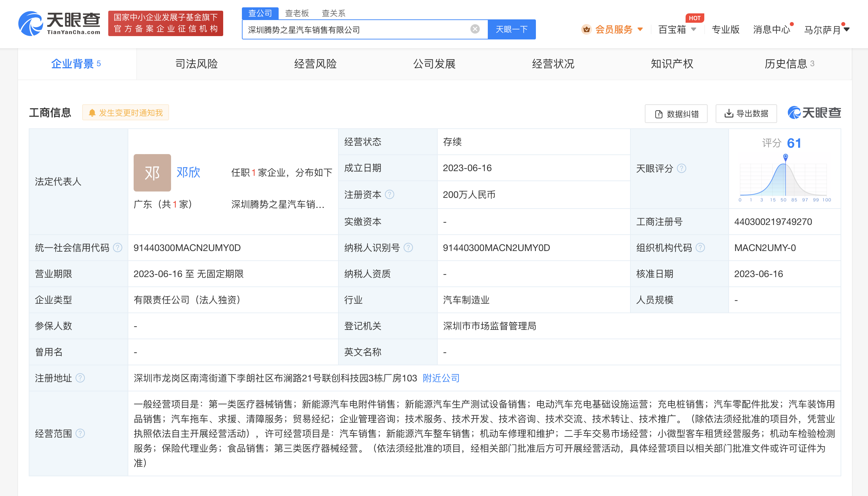Image resolution: width=868 pixels, height=496 pixels.
Task: Click 深圳腾势之星汽车销… company entry
Action: [x=278, y=205]
